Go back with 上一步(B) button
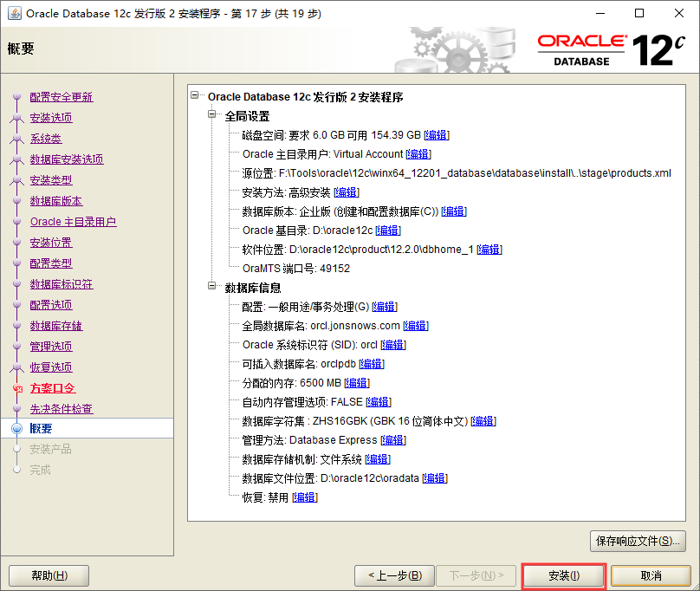 [x=394, y=575]
